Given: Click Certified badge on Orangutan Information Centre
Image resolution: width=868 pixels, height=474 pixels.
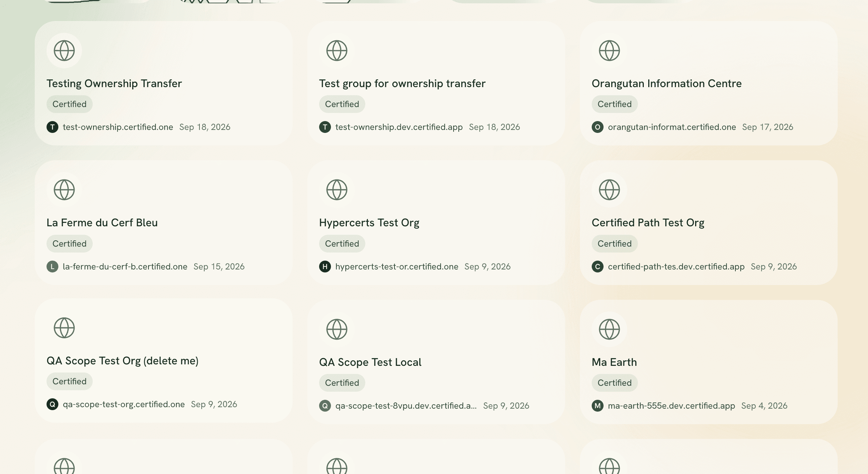Looking at the screenshot, I should (615, 104).
